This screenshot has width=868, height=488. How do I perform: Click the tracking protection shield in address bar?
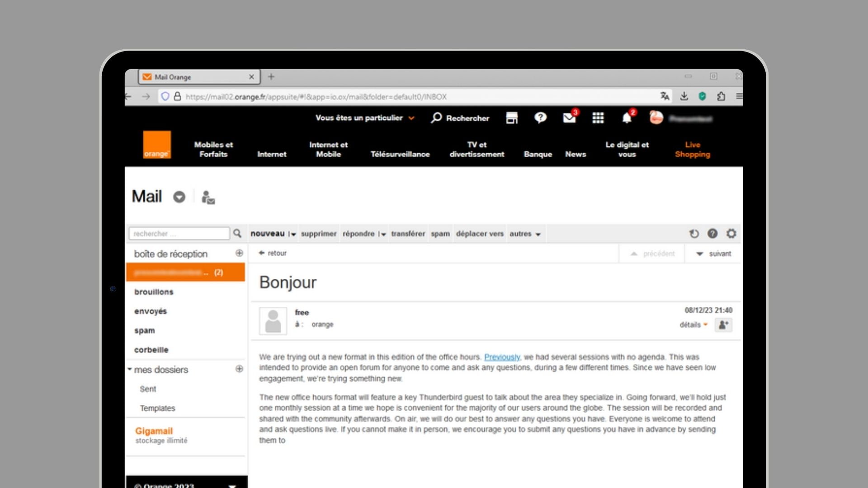[x=165, y=96]
